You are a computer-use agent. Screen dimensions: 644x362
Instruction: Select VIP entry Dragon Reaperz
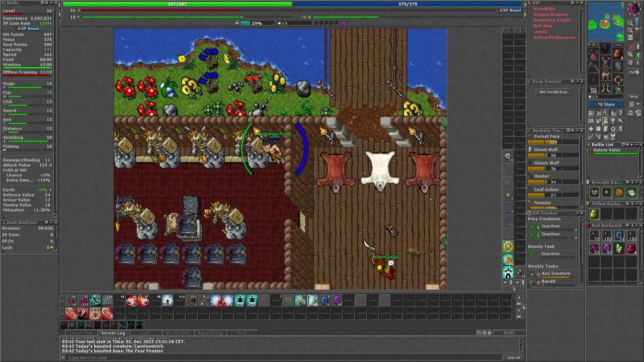(x=550, y=15)
